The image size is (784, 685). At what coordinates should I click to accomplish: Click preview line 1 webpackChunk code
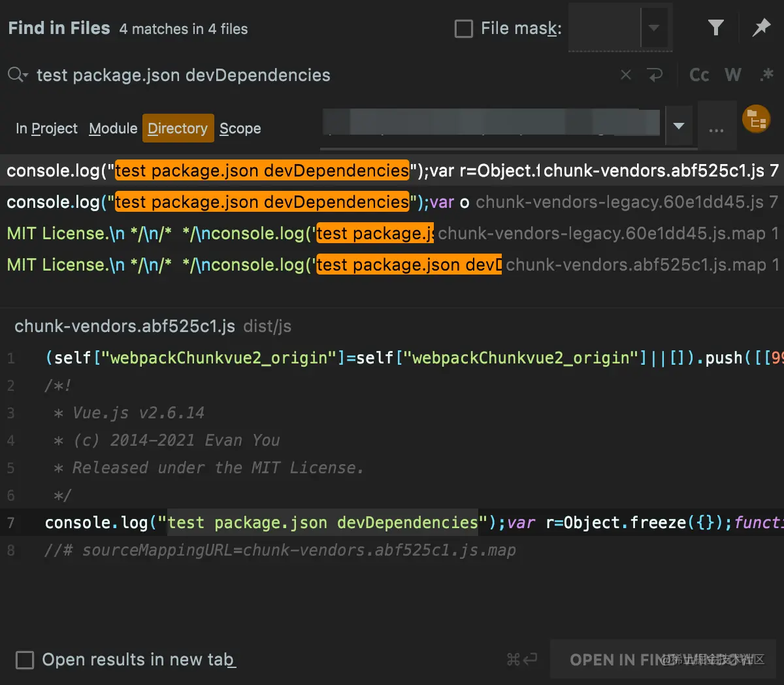[414, 358]
